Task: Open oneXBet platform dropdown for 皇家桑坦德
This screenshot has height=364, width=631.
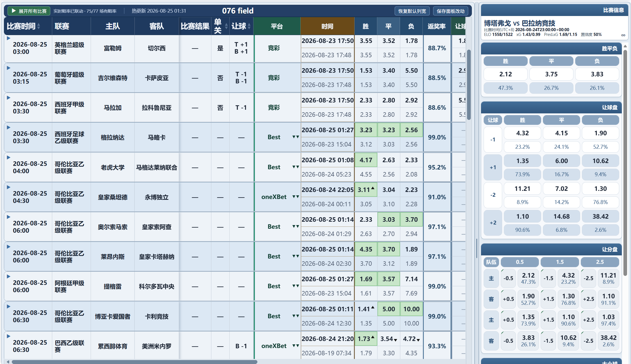Action: coord(296,197)
